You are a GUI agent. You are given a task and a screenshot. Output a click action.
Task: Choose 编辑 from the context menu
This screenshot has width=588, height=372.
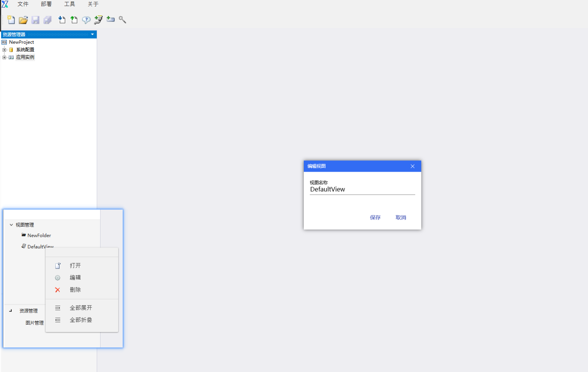(75, 277)
